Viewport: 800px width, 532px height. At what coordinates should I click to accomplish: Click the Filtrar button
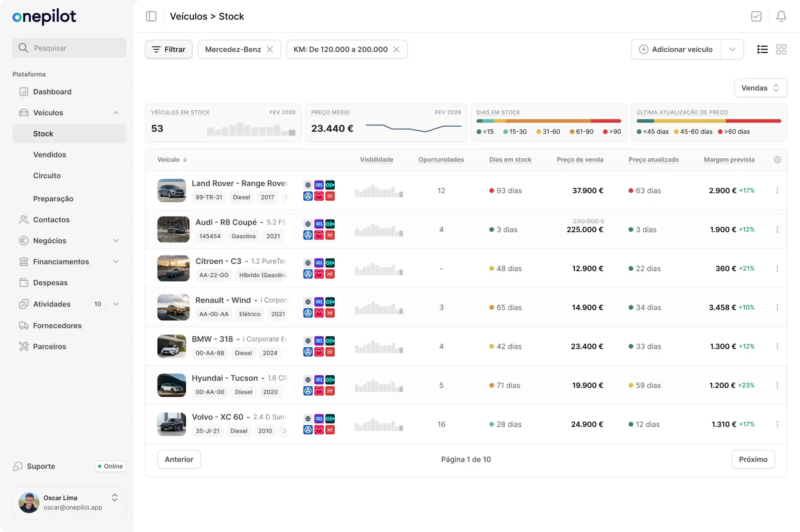(x=168, y=49)
